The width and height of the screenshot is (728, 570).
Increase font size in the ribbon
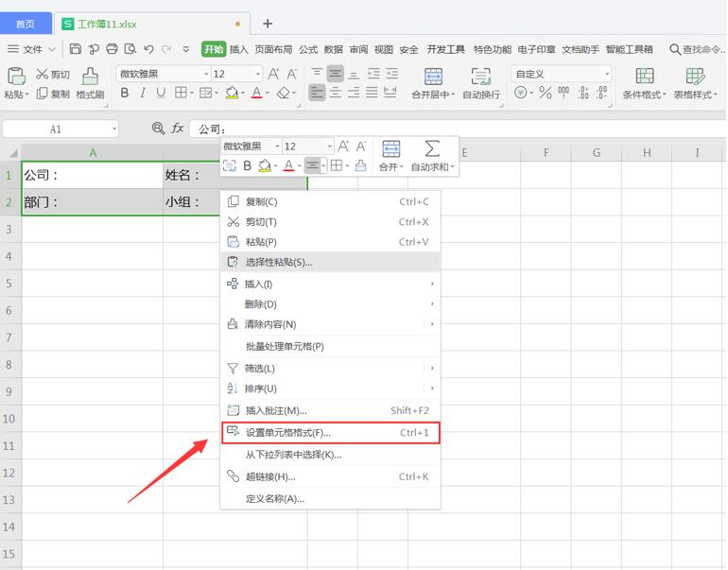click(x=274, y=74)
